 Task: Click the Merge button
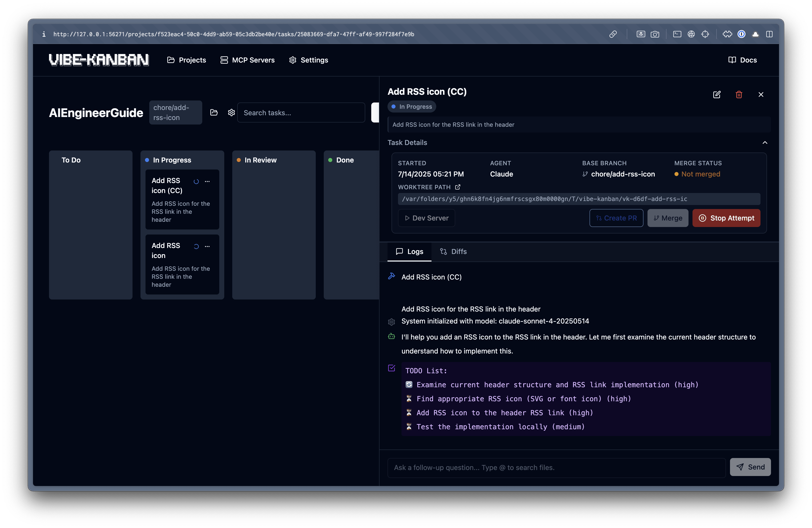[668, 218]
